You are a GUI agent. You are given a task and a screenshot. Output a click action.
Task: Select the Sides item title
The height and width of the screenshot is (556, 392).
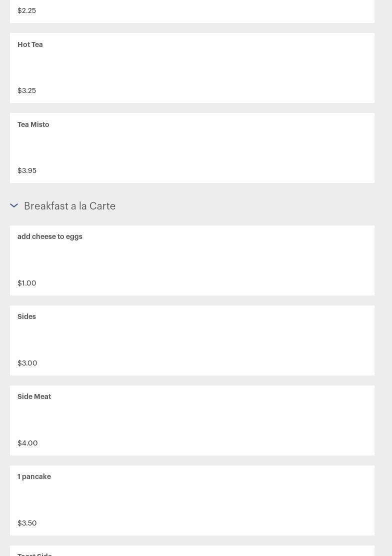(x=27, y=316)
